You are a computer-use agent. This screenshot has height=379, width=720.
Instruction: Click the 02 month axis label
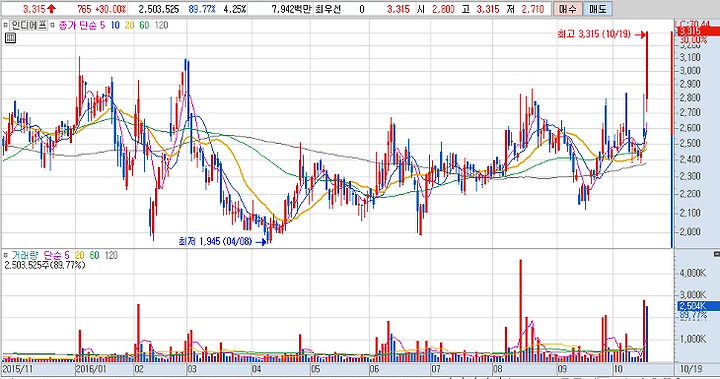click(x=139, y=369)
